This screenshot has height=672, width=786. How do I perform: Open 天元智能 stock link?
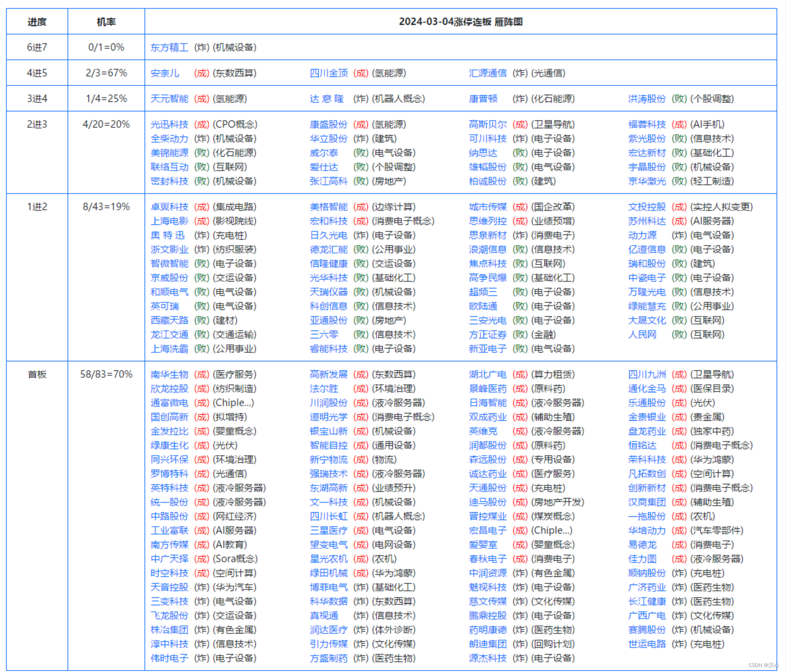tap(169, 99)
